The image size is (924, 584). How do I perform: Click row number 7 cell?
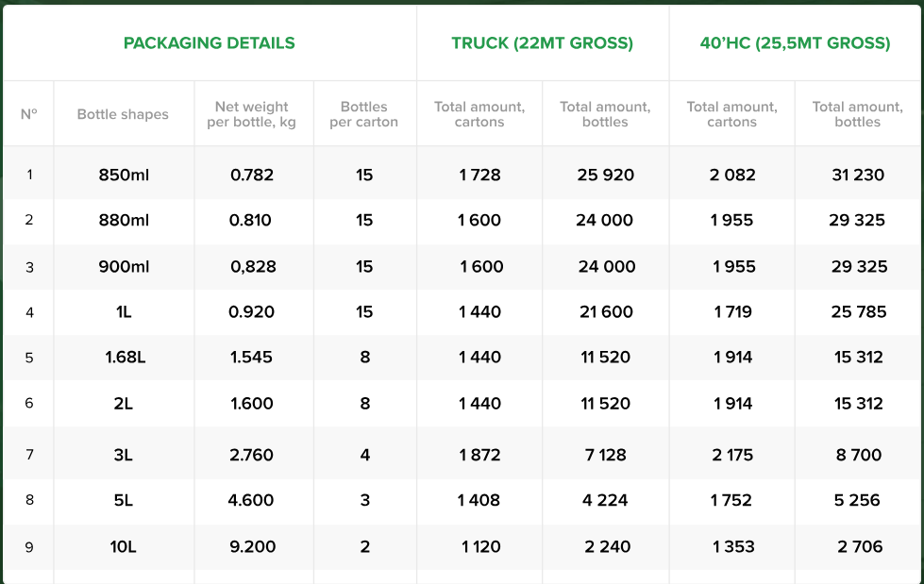(29, 455)
